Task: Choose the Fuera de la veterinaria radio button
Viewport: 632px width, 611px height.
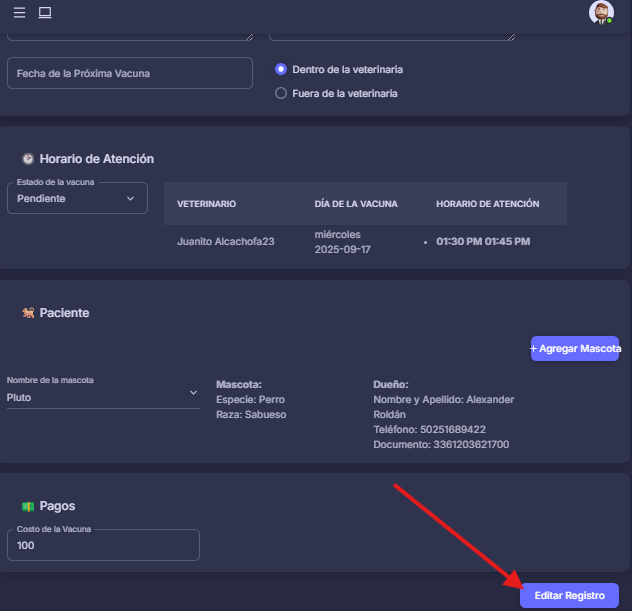Action: [x=281, y=93]
